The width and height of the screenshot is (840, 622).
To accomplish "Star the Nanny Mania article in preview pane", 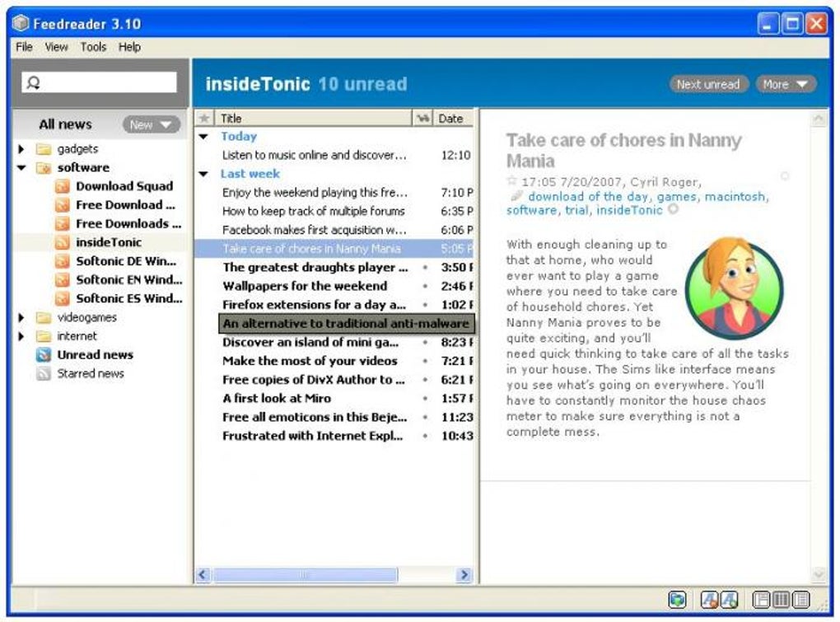I will pos(512,180).
